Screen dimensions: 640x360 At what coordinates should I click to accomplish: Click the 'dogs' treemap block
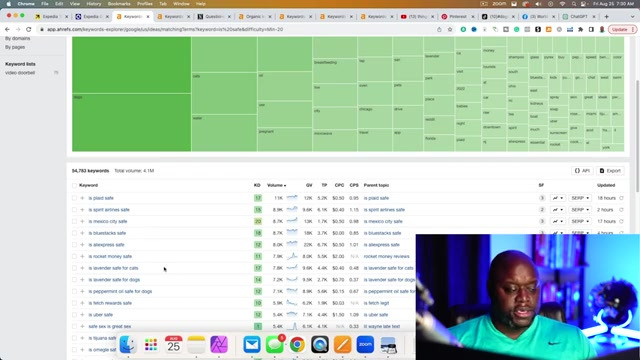(131, 122)
